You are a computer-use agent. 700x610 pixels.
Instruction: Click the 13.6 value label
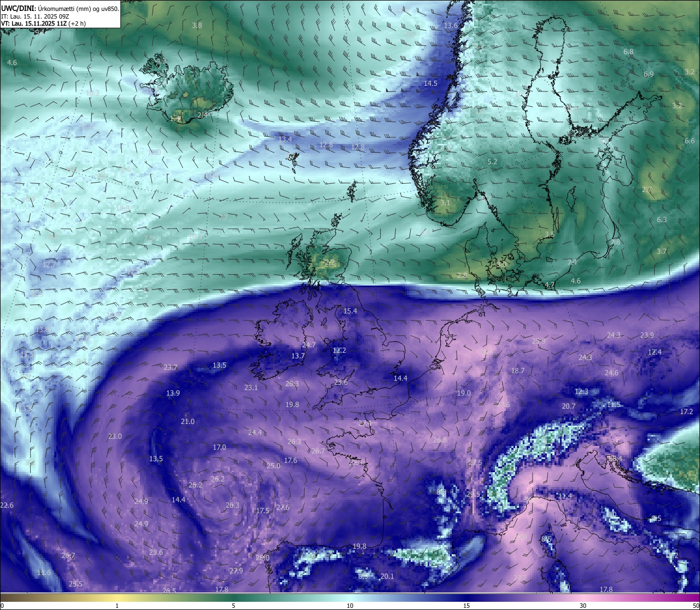(451, 25)
